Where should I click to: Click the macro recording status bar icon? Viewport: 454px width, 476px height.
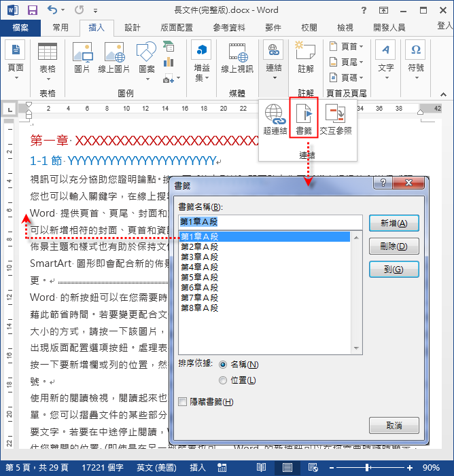pos(222,467)
